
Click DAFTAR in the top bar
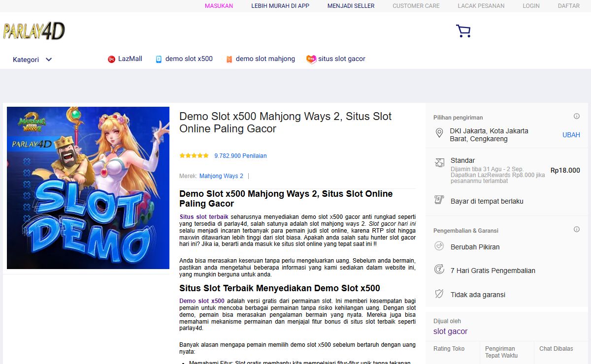(569, 6)
